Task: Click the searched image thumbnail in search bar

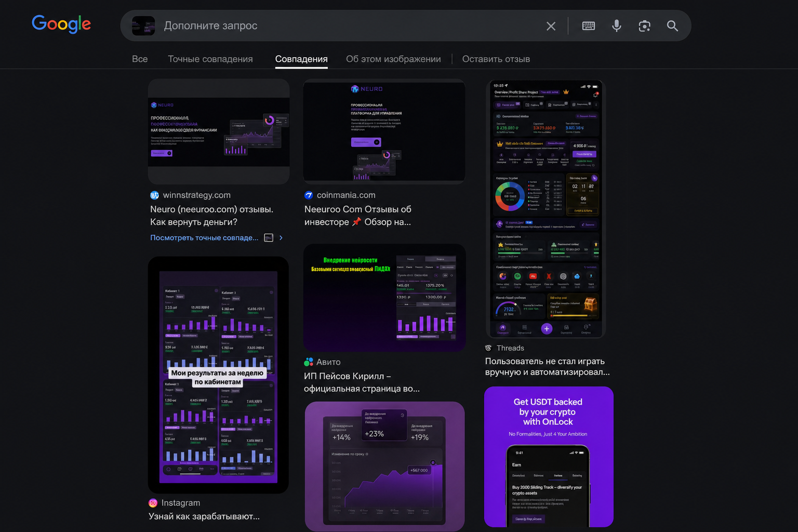Action: (x=143, y=25)
